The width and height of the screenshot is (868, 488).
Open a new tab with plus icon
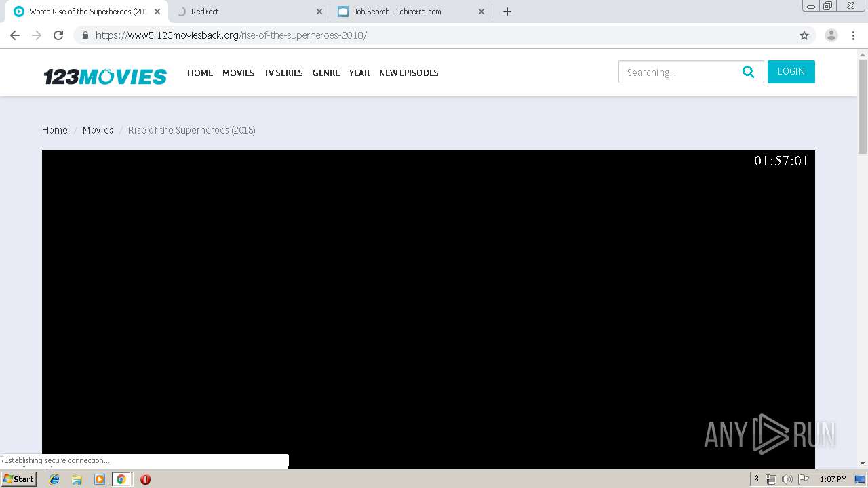[x=507, y=12]
